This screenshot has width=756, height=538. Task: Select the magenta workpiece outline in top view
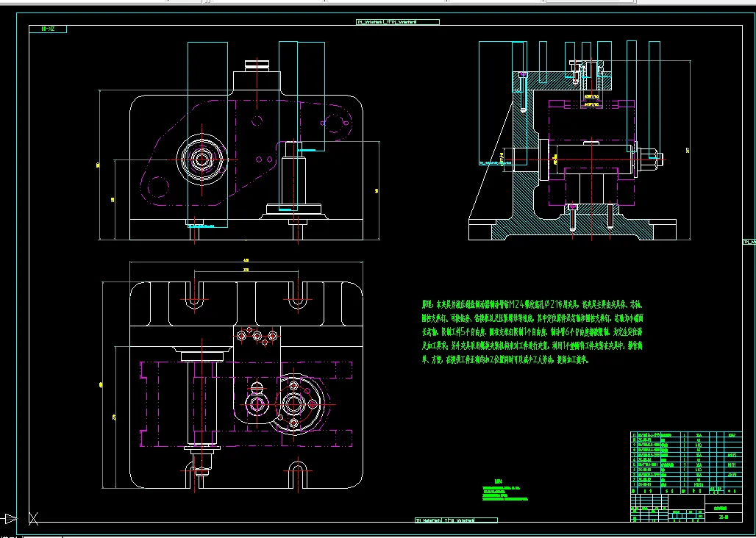pyautogui.click(x=246, y=403)
